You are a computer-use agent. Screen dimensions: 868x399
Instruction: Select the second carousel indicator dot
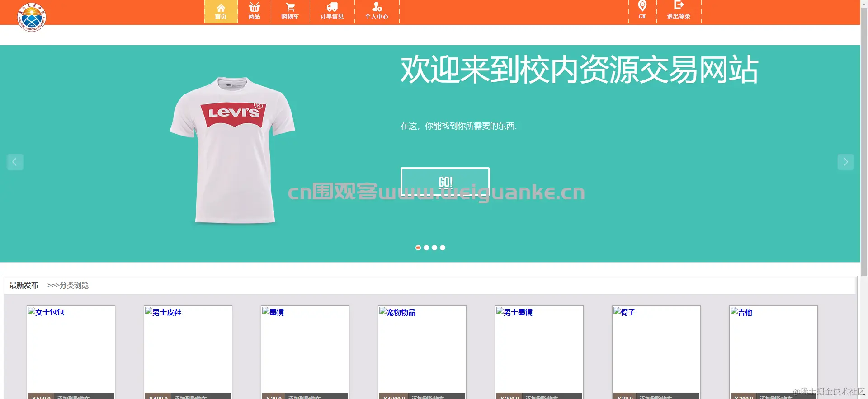[426, 248]
